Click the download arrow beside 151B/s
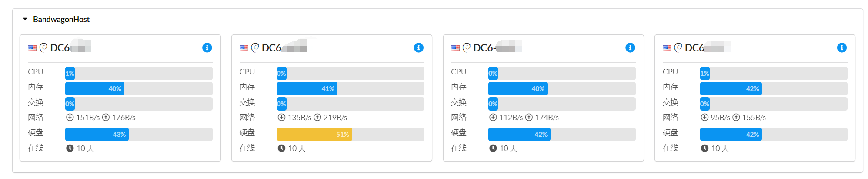 tap(70, 118)
